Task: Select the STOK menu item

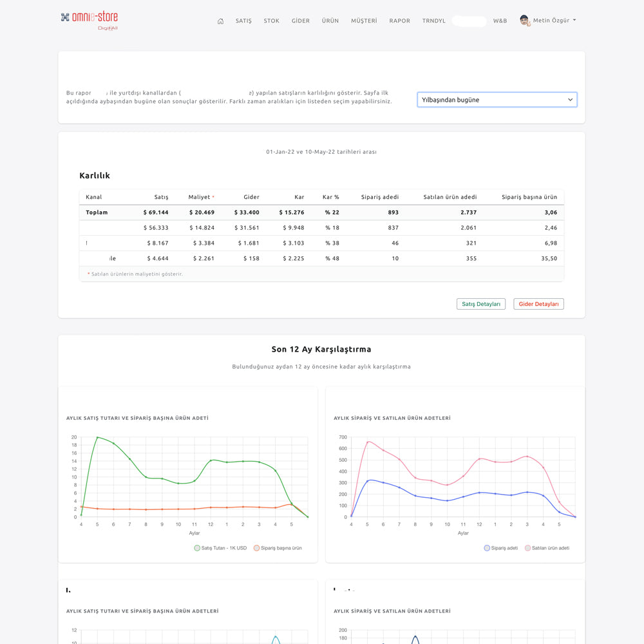Action: point(271,21)
